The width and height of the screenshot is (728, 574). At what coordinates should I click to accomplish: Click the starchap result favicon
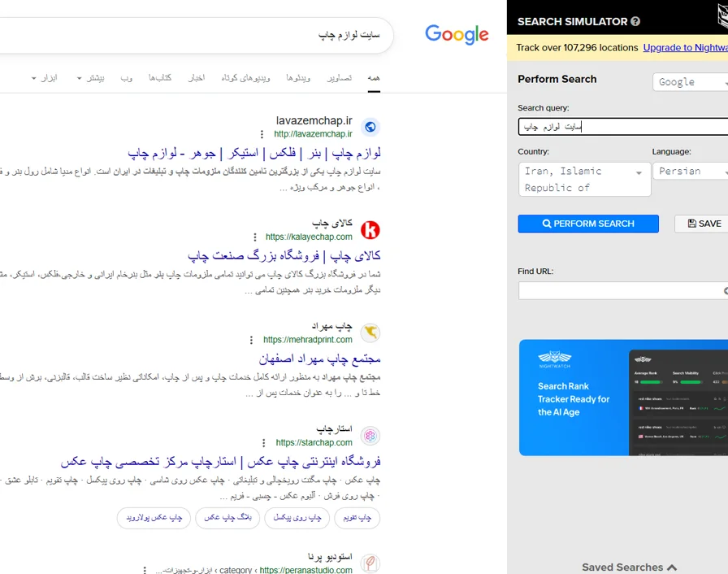point(370,436)
